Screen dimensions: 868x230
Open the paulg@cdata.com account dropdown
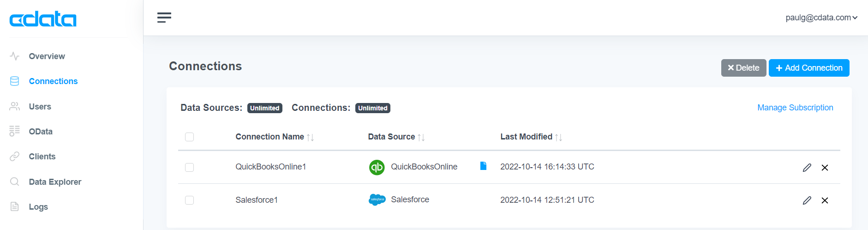point(821,18)
